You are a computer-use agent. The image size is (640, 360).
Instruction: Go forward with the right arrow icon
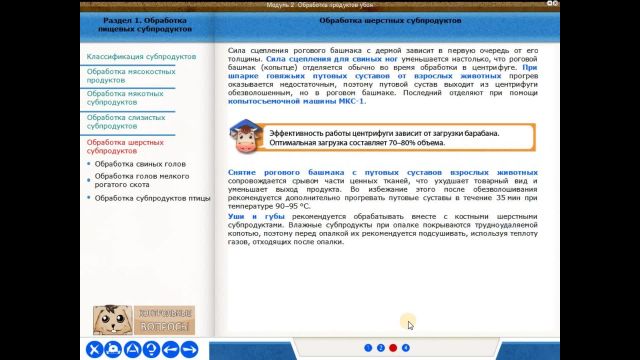[189, 349]
